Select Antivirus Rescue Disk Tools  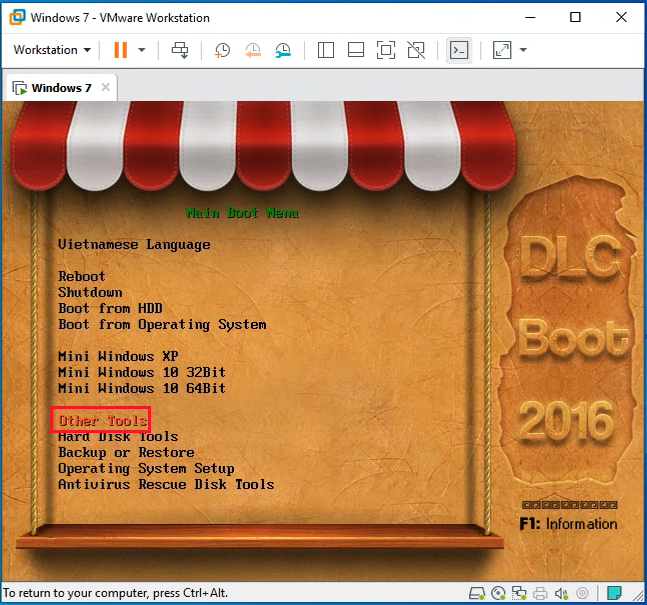tap(166, 484)
